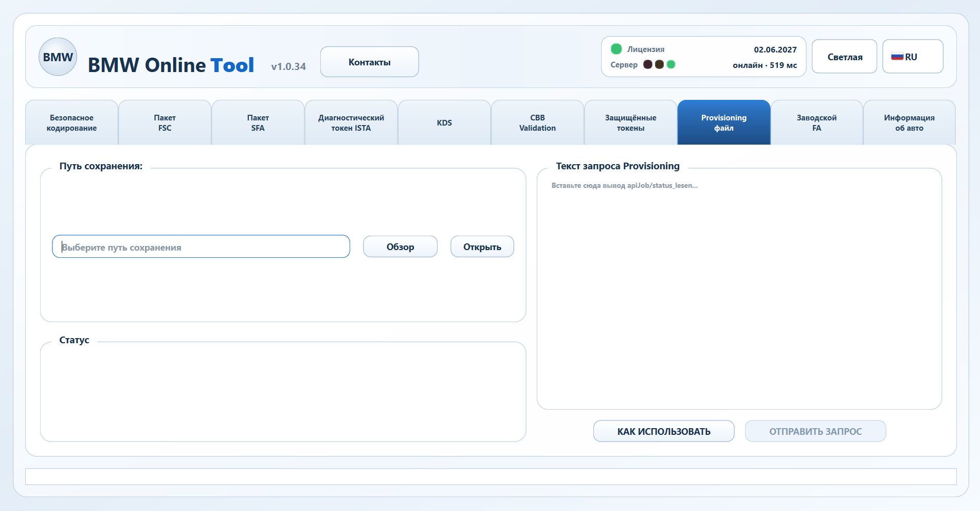
Task: Click the bottom progress bar
Action: pyautogui.click(x=491, y=477)
